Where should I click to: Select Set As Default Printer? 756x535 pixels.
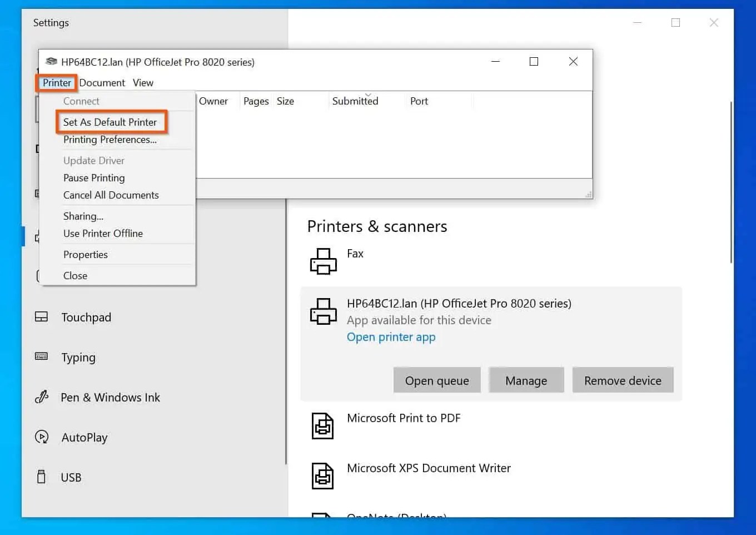(110, 122)
